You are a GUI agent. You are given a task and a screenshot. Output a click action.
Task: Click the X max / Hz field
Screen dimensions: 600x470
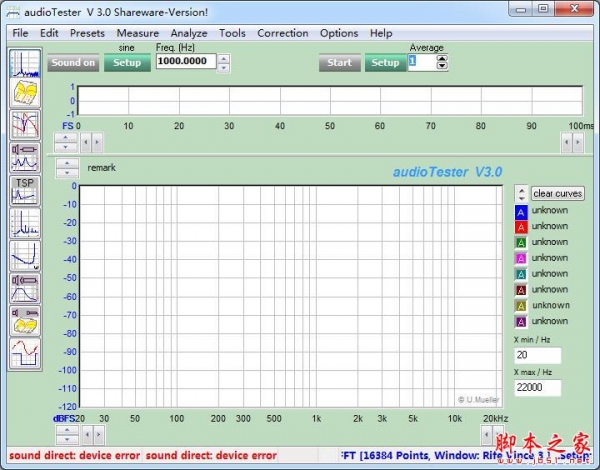tap(538, 388)
